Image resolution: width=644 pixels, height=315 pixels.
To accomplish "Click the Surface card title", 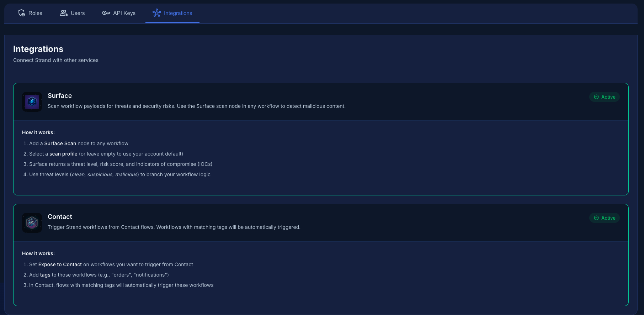I will pos(60,96).
